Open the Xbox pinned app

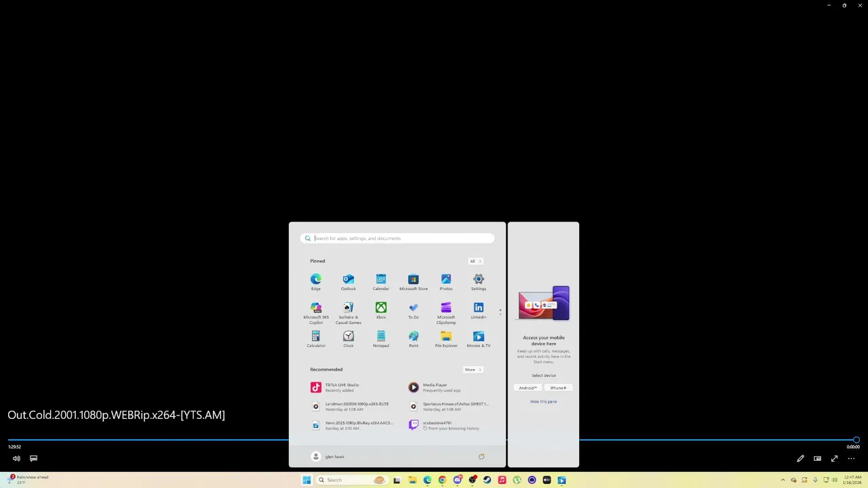click(x=381, y=311)
